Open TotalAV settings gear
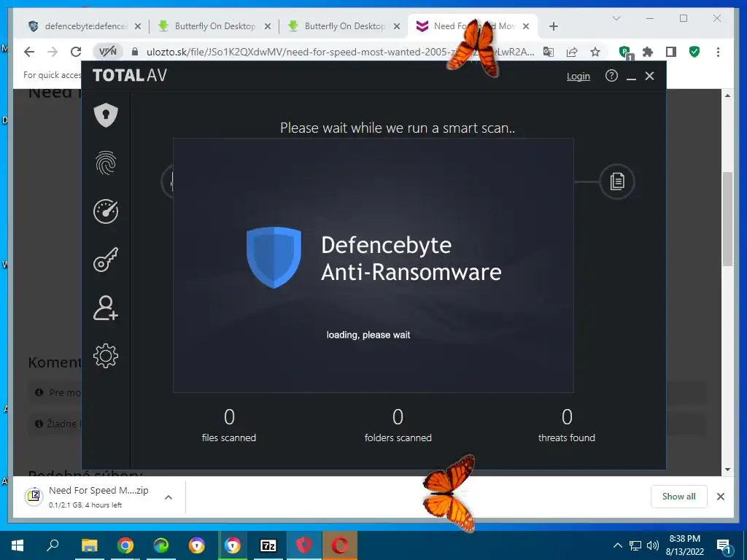 point(106,356)
